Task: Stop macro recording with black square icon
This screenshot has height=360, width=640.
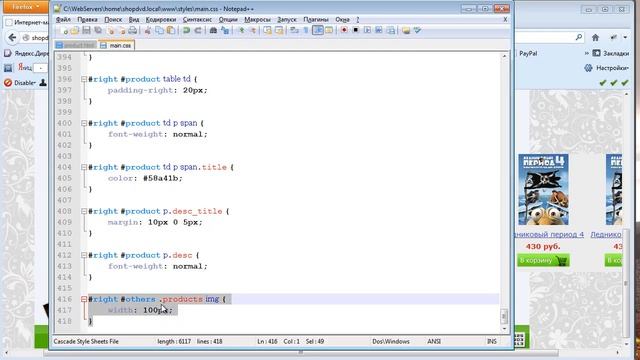Action: pyautogui.click(x=356, y=30)
